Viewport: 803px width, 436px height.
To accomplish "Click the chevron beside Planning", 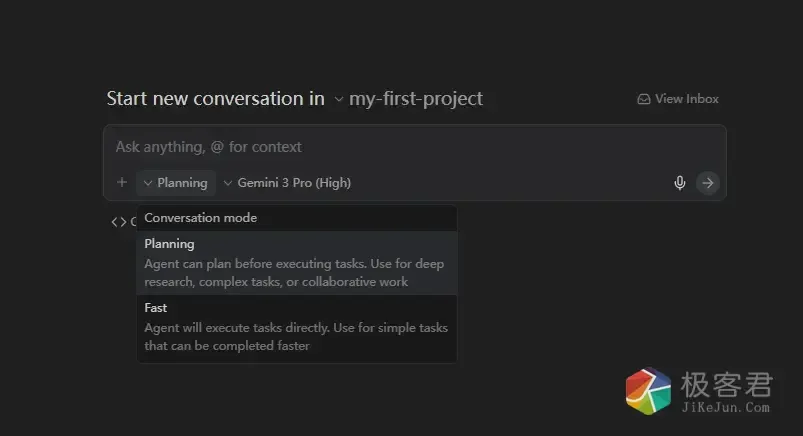I will coord(147,183).
